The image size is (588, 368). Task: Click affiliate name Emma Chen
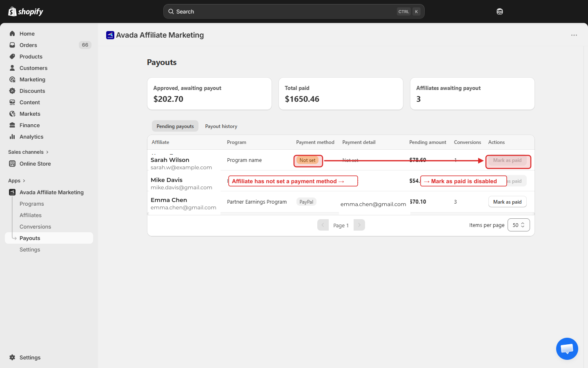tap(169, 200)
